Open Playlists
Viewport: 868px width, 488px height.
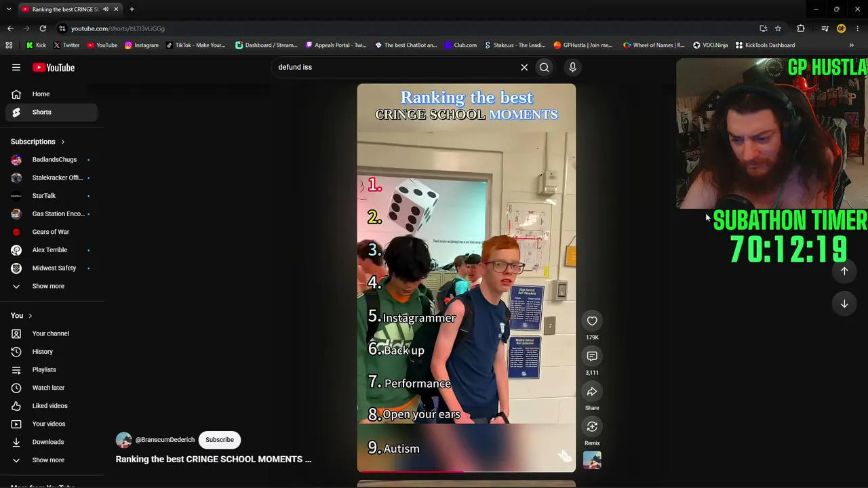coord(52,369)
